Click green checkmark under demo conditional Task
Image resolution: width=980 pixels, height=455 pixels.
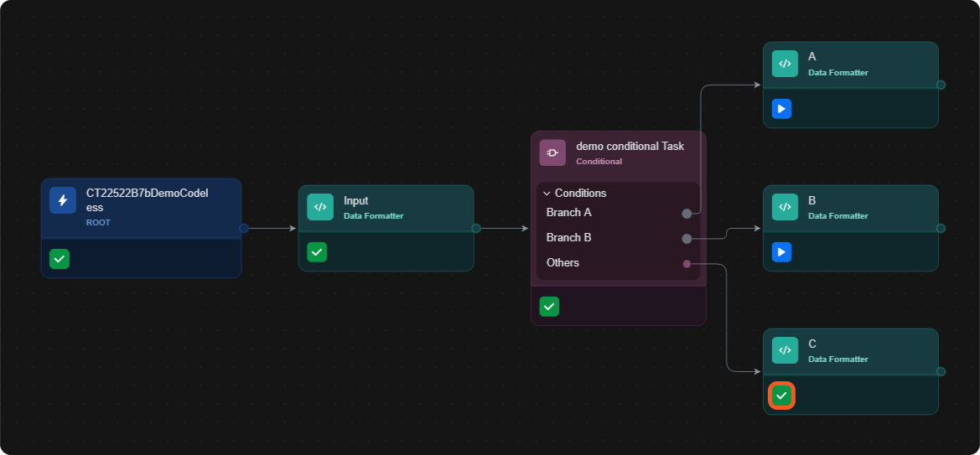[x=549, y=306]
